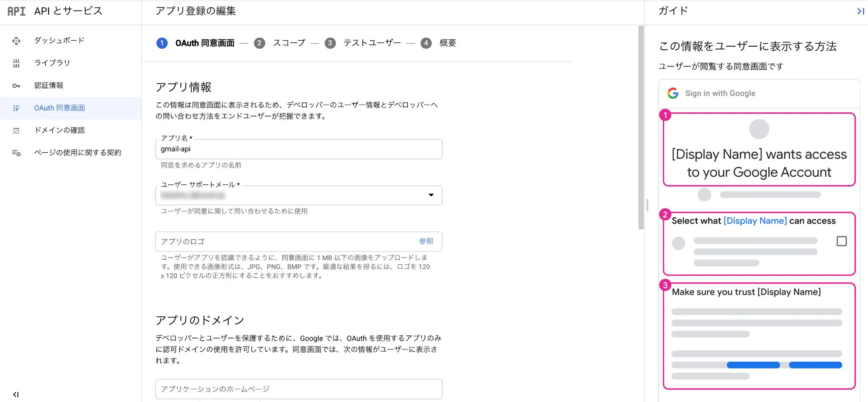The image size is (868, 402).
Task: Open 認証情報 in the sidebar
Action: coord(49,86)
